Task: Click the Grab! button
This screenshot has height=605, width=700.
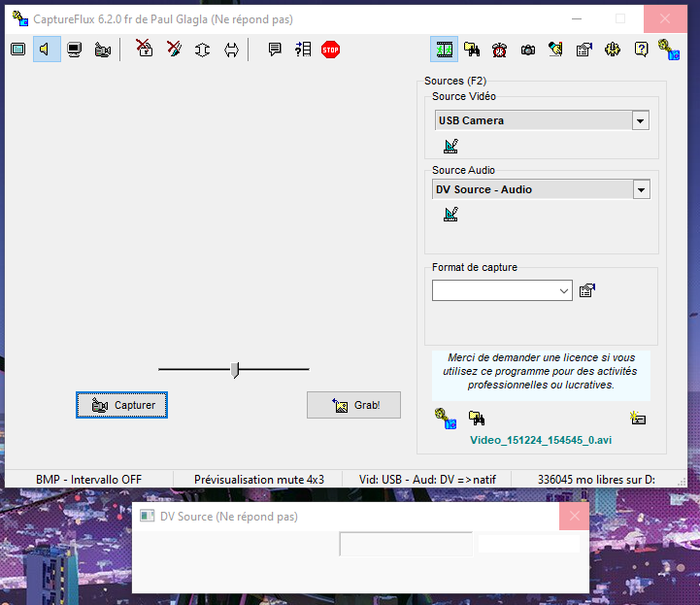Action: (353, 405)
